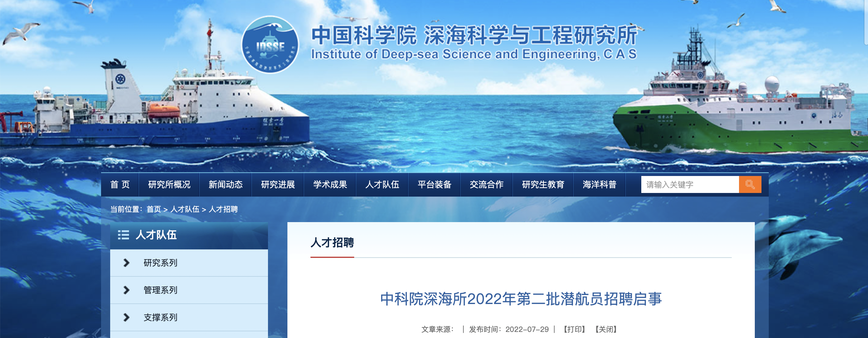
Task: Expand the 管理系列 chevron arrow
Action: click(126, 290)
